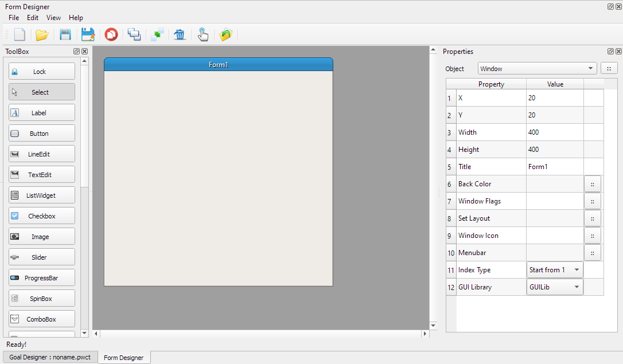
Task: Save the form with the Save toolbar icon
Action: coord(65,34)
